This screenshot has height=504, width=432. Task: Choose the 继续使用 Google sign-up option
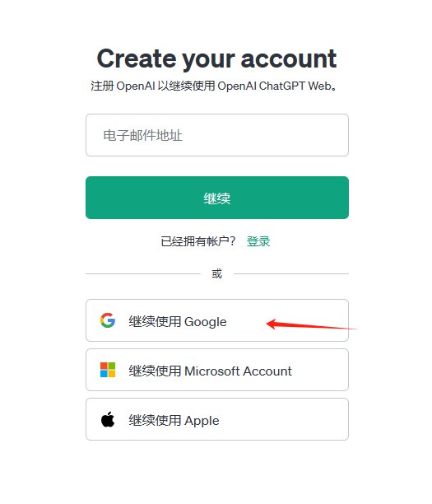click(217, 320)
